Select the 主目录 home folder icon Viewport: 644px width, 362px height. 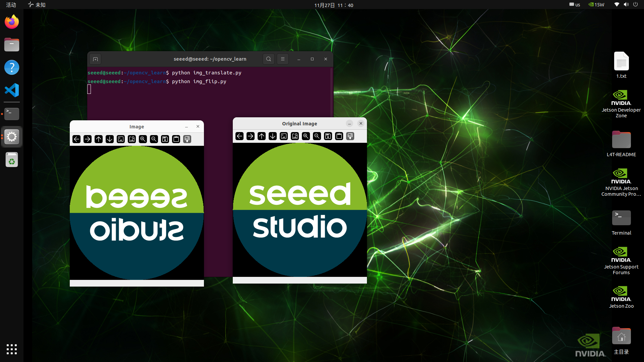click(x=621, y=341)
